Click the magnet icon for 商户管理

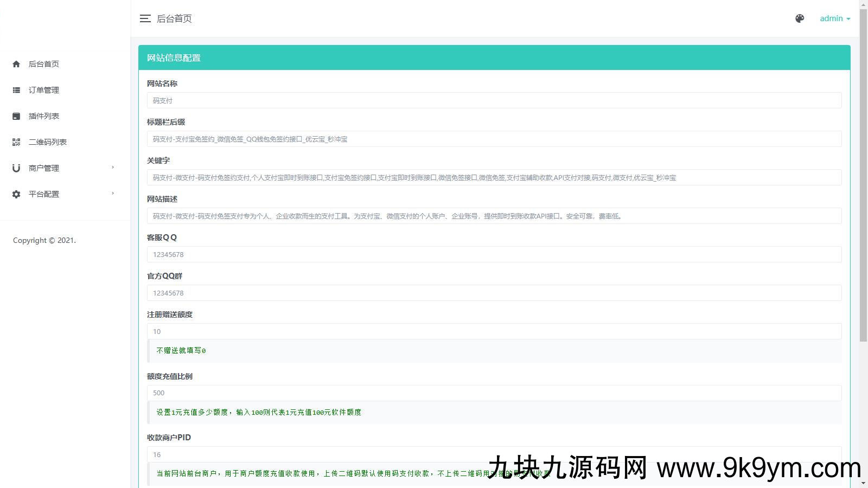16,168
